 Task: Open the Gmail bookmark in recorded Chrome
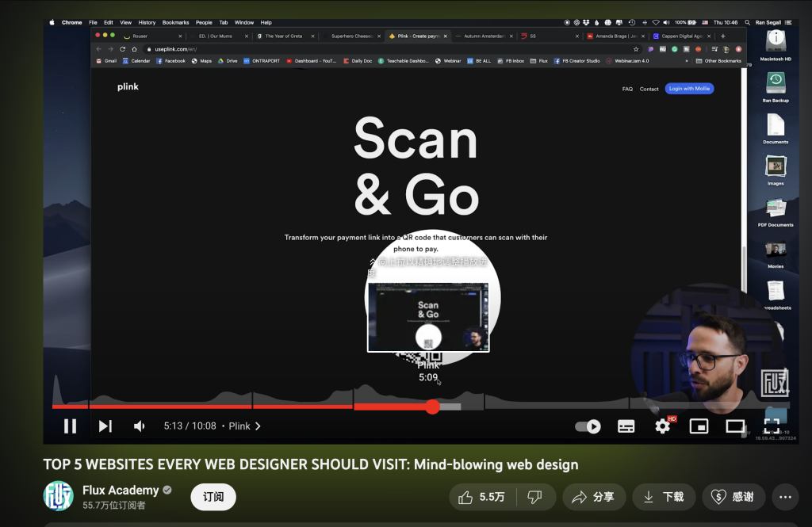coord(107,61)
